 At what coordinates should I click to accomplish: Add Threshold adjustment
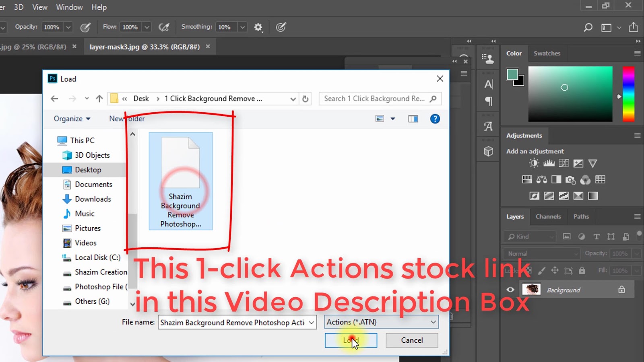[x=563, y=196]
